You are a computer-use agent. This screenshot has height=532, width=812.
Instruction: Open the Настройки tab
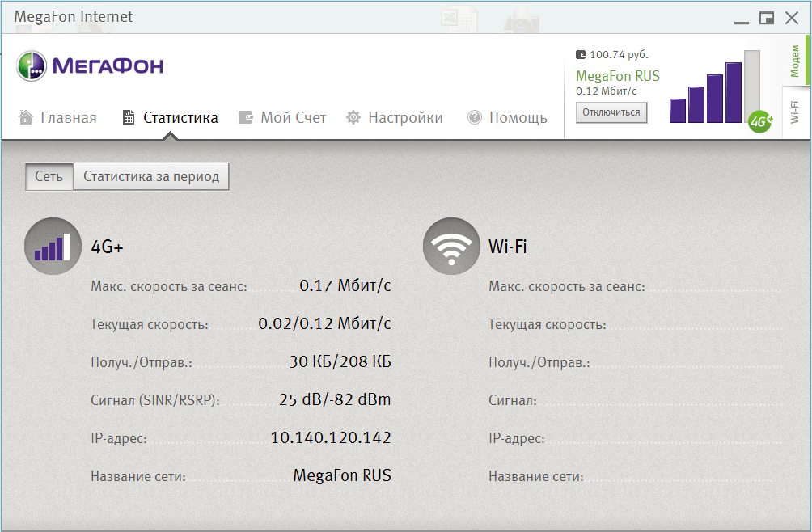coord(395,118)
